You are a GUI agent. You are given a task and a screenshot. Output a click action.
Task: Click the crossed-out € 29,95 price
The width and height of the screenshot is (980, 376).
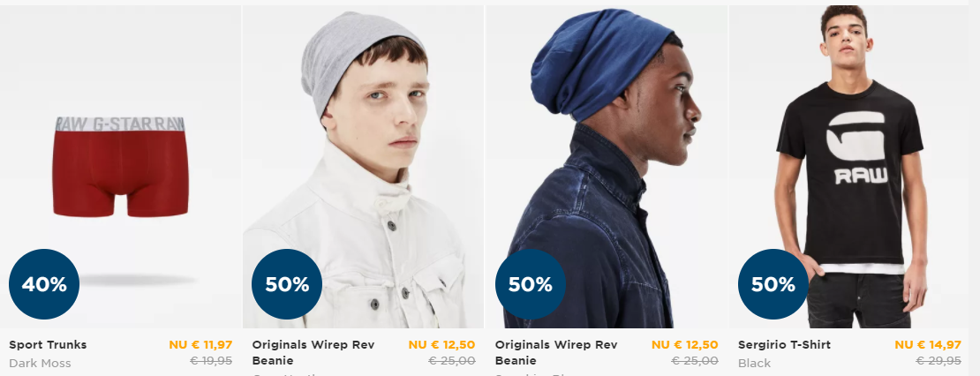coord(939,360)
